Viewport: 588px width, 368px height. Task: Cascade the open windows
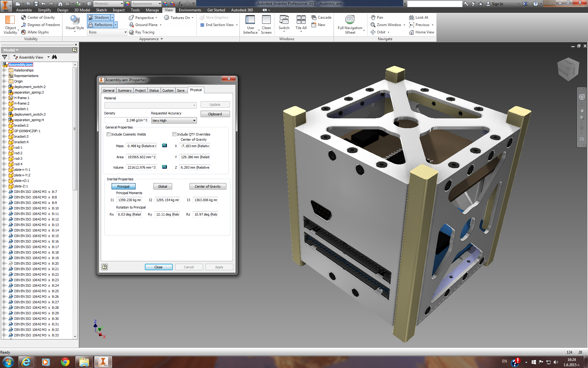coord(321,17)
